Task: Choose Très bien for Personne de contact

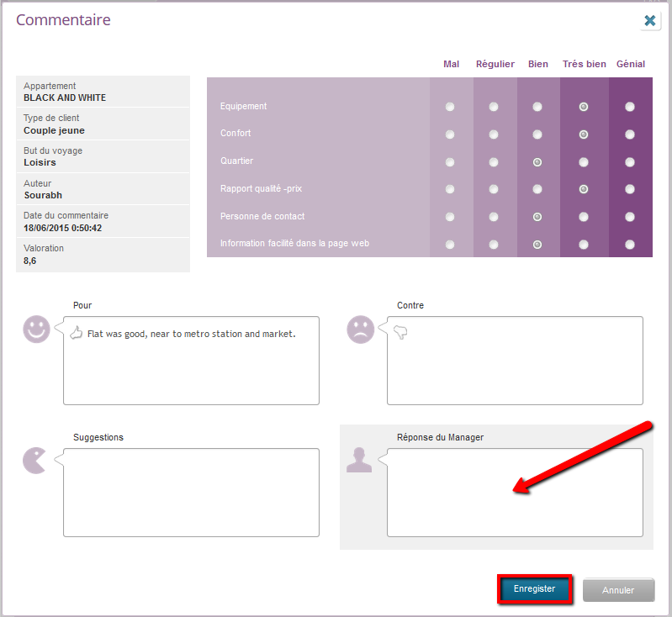Action: [x=583, y=217]
